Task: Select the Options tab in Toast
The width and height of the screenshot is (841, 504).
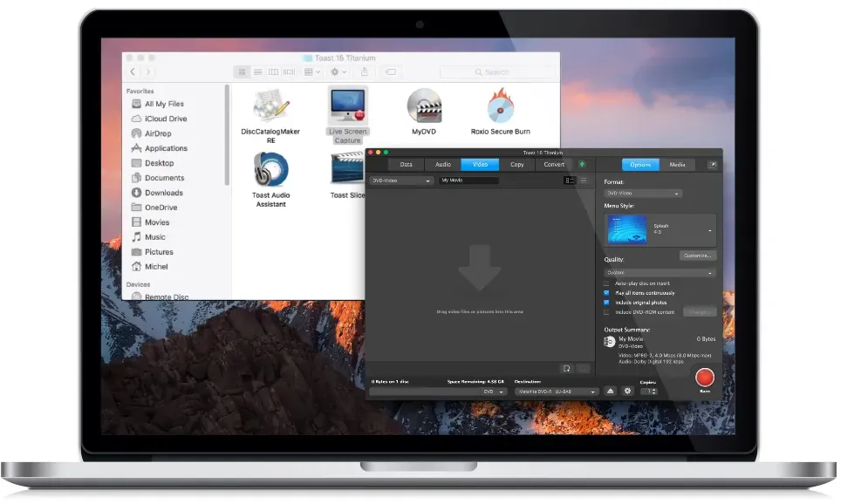Action: click(640, 165)
